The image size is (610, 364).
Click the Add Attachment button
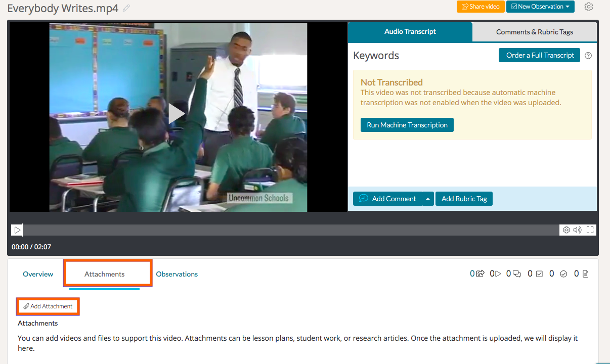pyautogui.click(x=48, y=306)
